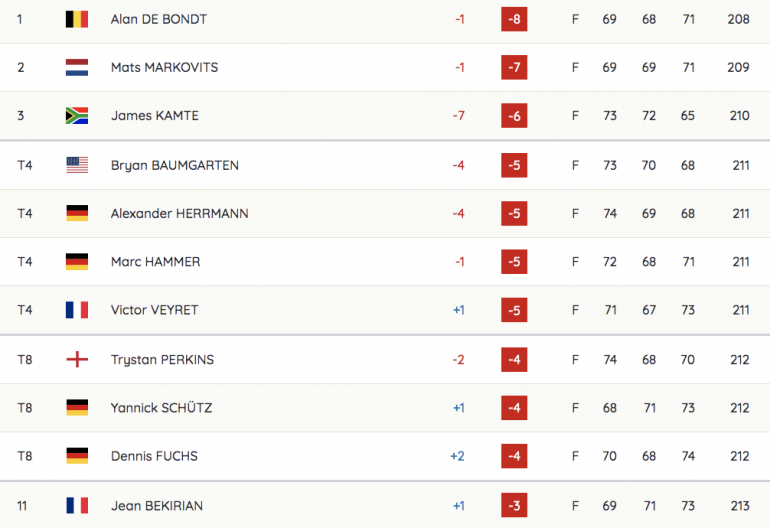770x528 pixels.
Task: Click the 65 round score for James KAMTE
Action: 688,115
